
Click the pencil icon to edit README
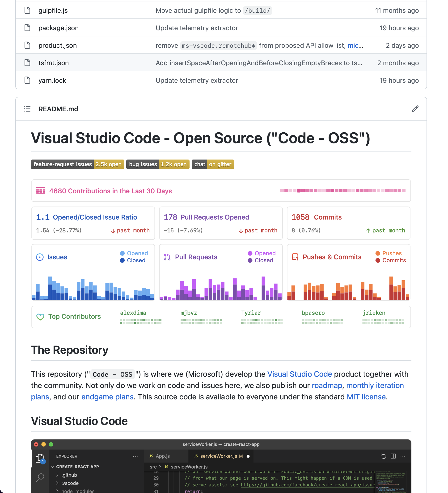(415, 108)
